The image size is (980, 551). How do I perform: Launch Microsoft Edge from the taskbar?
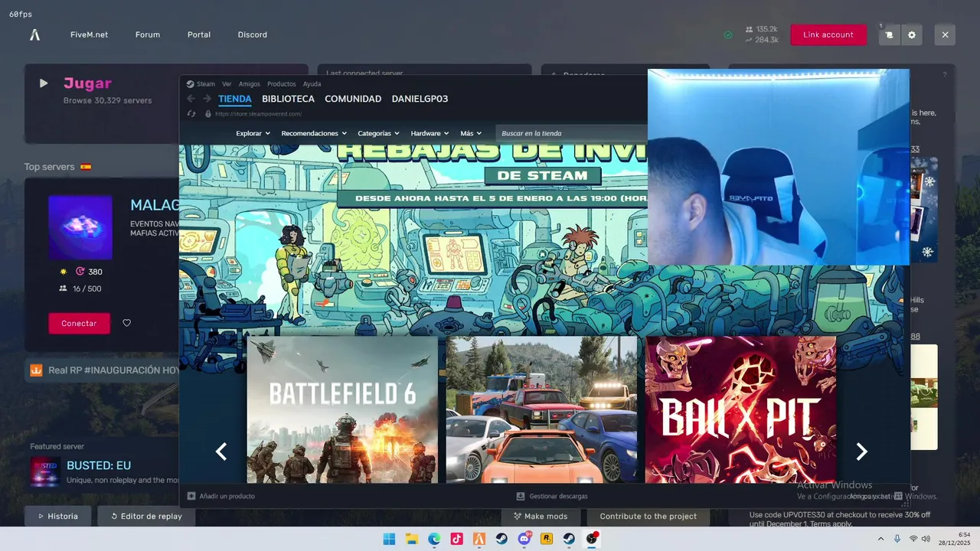pos(434,539)
